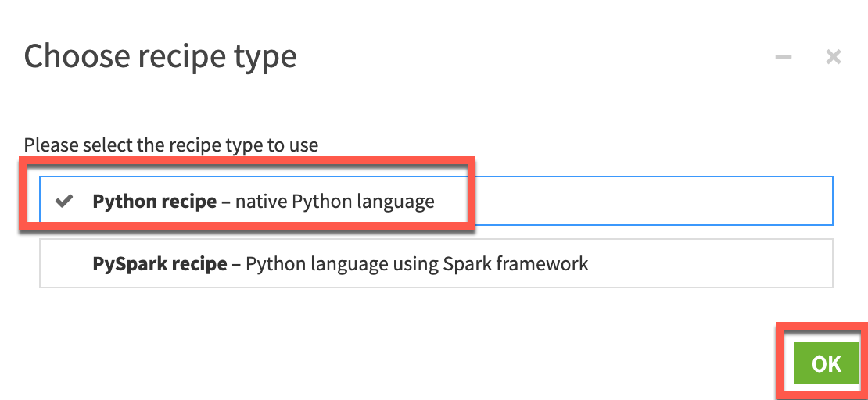Click empty checkmark area of PySpark row
Viewport: 868px width, 400px height.
point(64,264)
